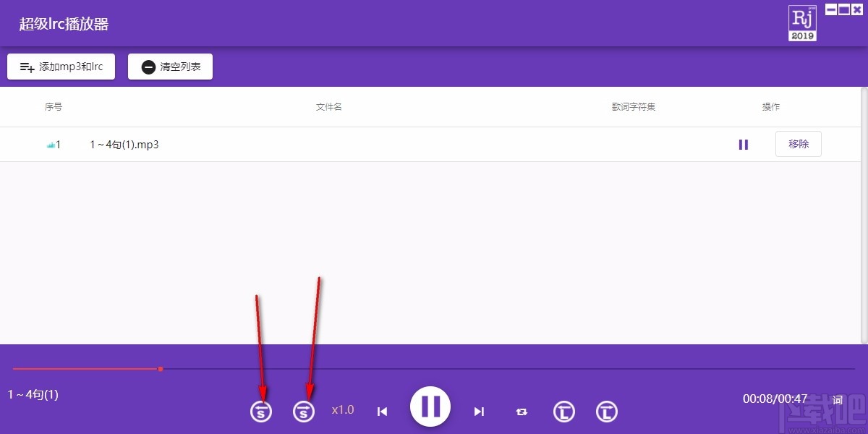
Task: Click the playlist vertical scrollbar
Action: click(864, 215)
